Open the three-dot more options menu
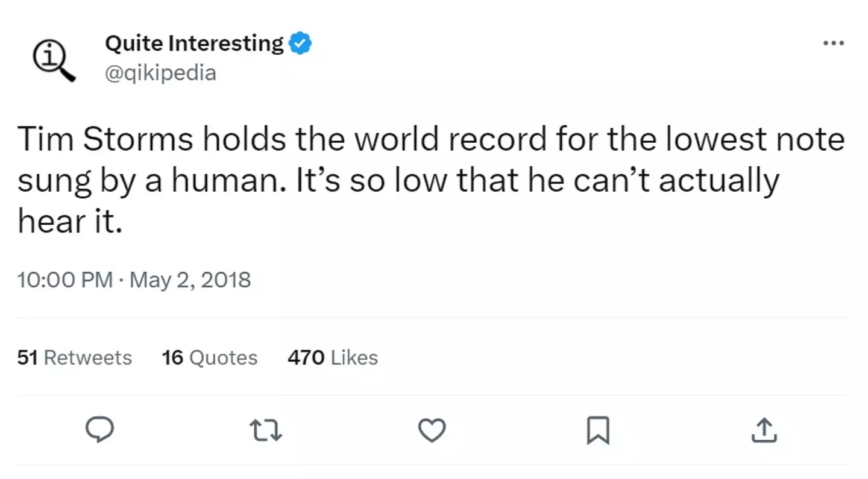Viewport: 868px width, 479px height. pyautogui.click(x=834, y=43)
